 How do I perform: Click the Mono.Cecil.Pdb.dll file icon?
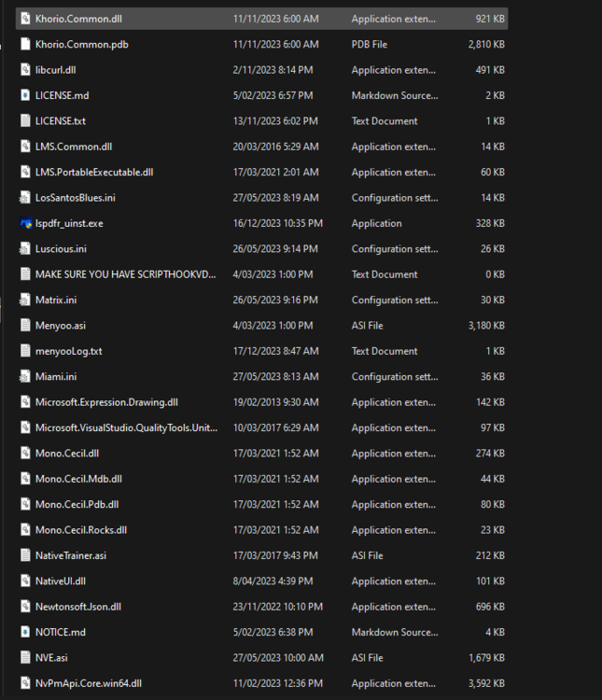pos(25,504)
